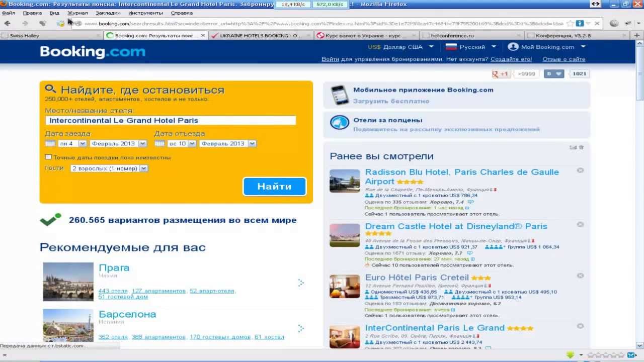This screenshot has width=644, height=362.
Task: Click the VK share button next to 1021
Action: [x=554, y=74]
